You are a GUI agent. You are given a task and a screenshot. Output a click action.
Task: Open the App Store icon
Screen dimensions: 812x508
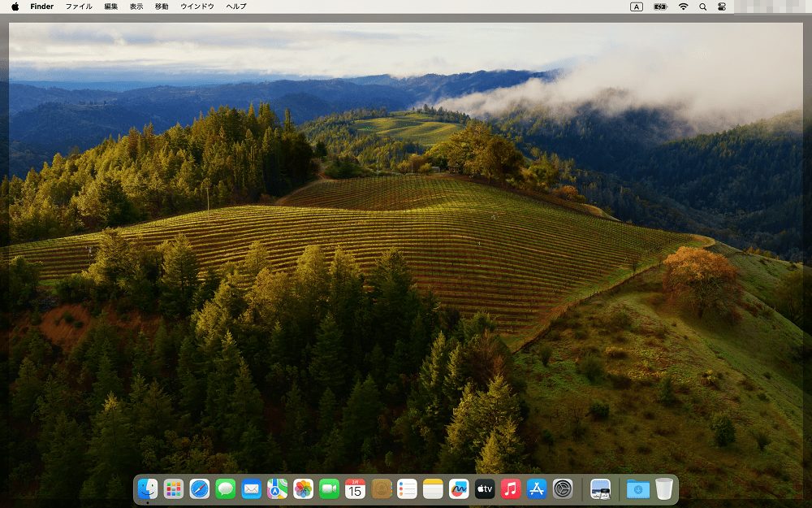point(537,488)
